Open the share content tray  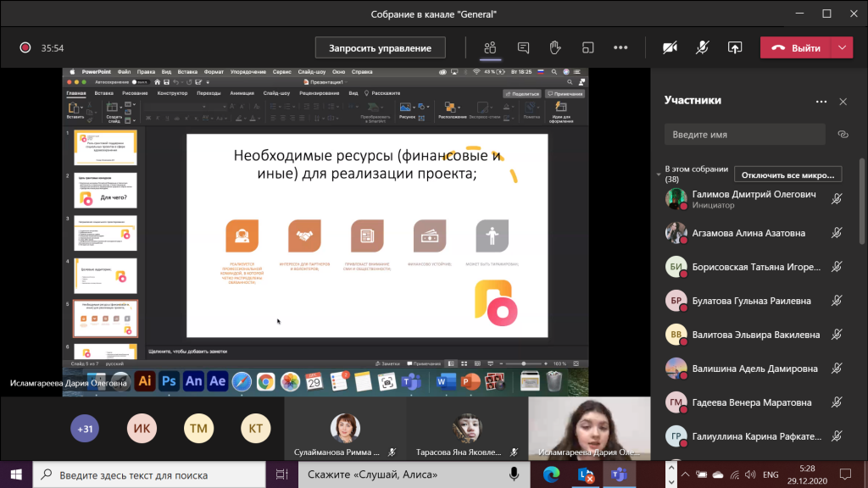[x=735, y=47]
